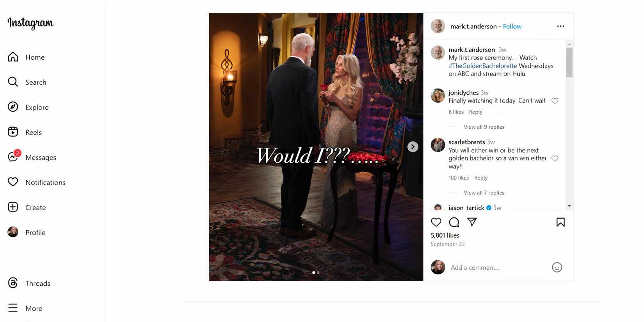Open emoji picker in comment box
The width and height of the screenshot is (644, 322).
(x=557, y=267)
